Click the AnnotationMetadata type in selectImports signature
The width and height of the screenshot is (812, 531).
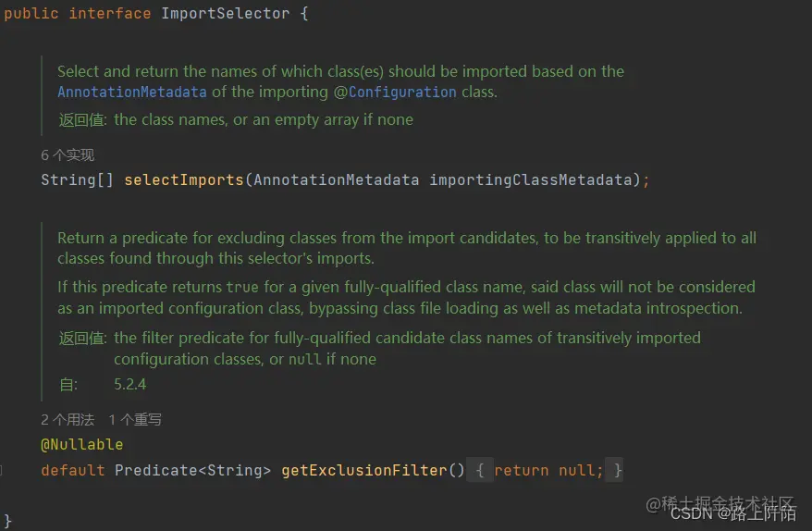[336, 179]
